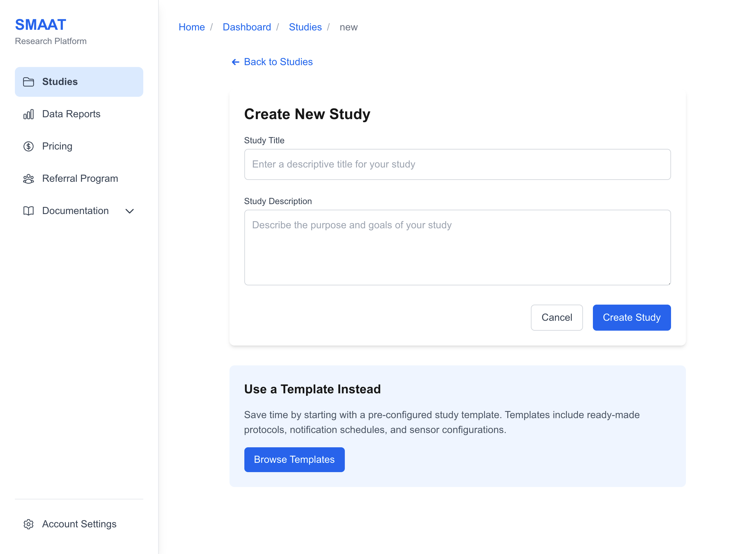
Task: Click Browse Templates
Action: 294,459
